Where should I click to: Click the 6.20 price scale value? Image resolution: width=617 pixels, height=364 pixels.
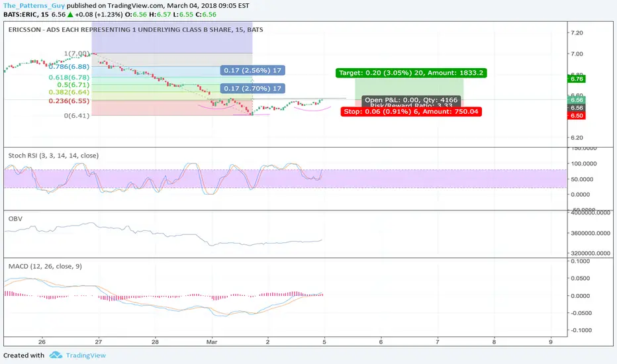click(577, 138)
